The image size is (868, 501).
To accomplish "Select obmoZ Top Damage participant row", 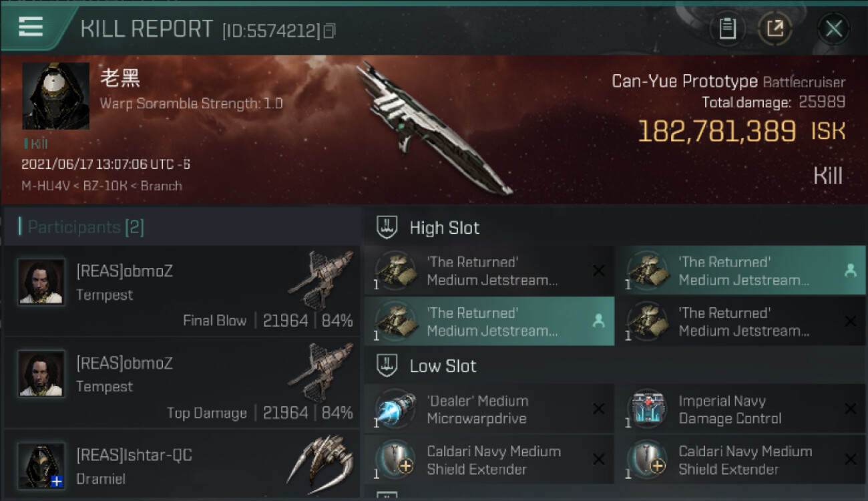I will click(x=182, y=383).
